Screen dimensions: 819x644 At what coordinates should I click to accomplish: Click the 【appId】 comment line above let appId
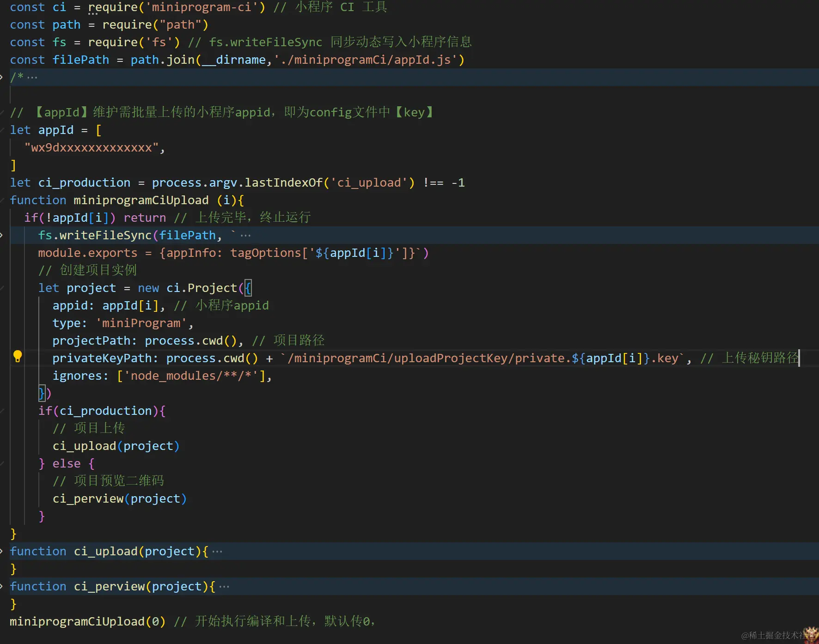tap(222, 112)
